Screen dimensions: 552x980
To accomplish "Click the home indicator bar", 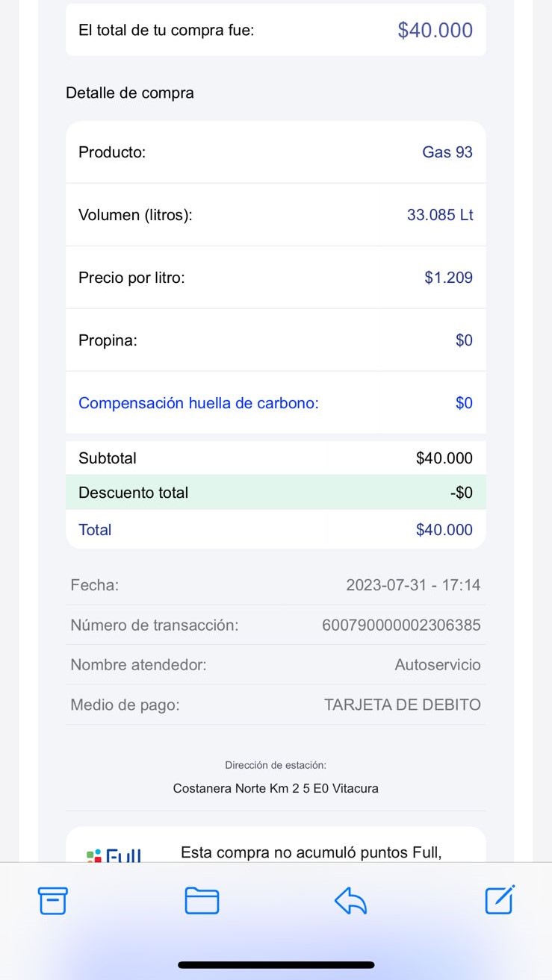I will (276, 965).
